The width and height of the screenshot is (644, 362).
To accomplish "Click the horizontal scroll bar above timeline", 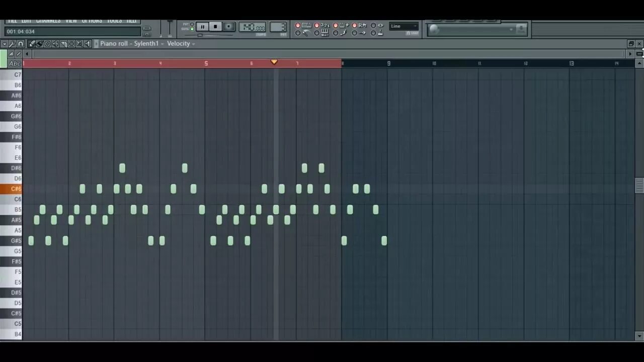I will click(x=329, y=54).
